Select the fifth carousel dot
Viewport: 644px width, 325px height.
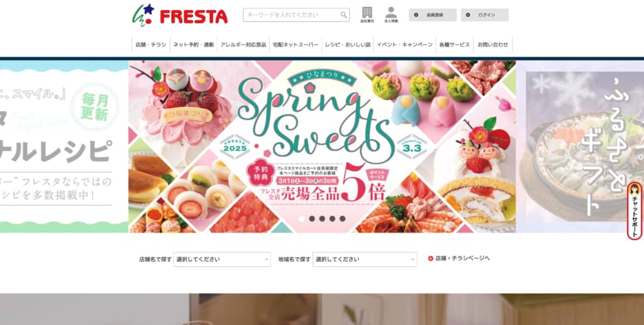(x=343, y=219)
